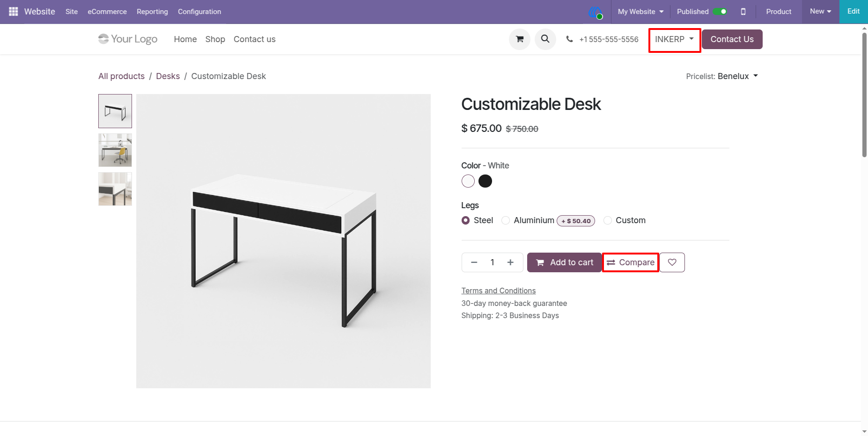Decrease quantity with the minus icon

coord(474,262)
